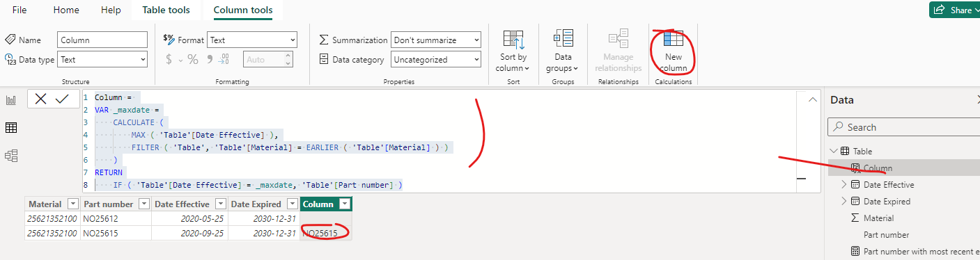Select the date 2020-05-25 cell
Image resolution: width=980 pixels, height=260 pixels.
pos(189,218)
